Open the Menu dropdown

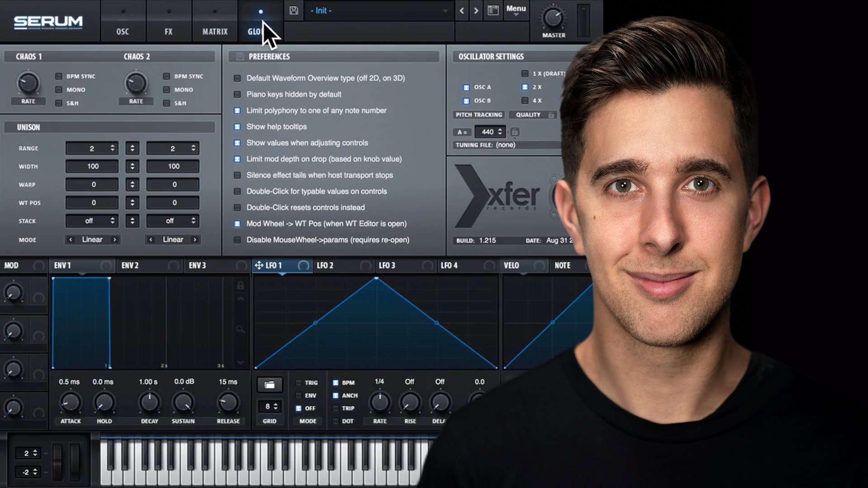click(516, 10)
